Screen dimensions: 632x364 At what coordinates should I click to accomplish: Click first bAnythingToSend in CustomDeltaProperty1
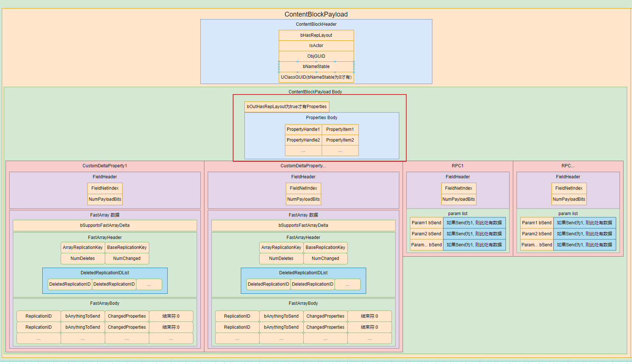click(83, 316)
